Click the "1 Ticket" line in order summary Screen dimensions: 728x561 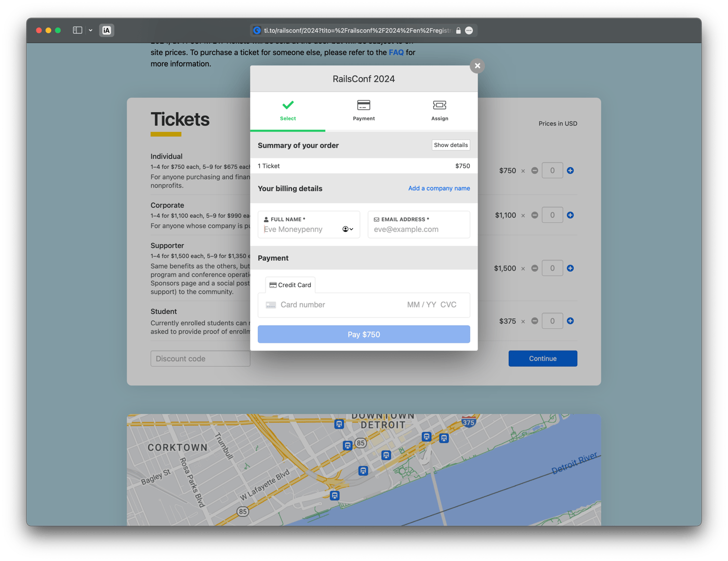(269, 166)
